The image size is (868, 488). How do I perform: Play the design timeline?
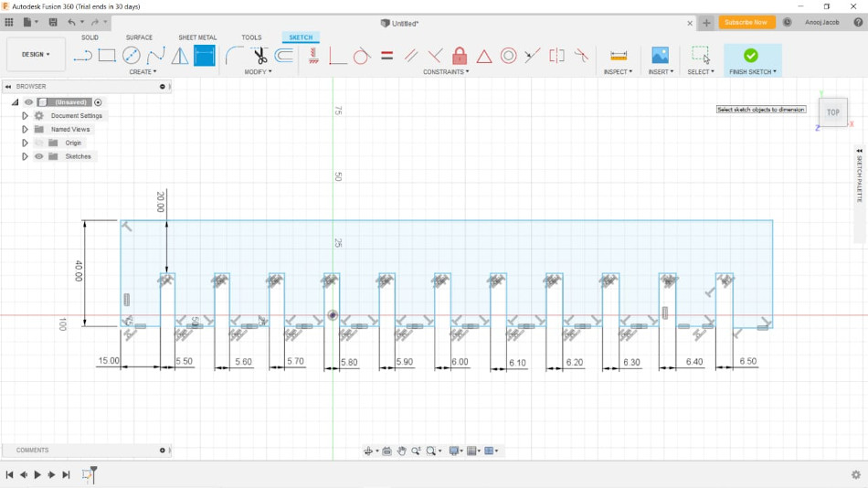[x=37, y=474]
